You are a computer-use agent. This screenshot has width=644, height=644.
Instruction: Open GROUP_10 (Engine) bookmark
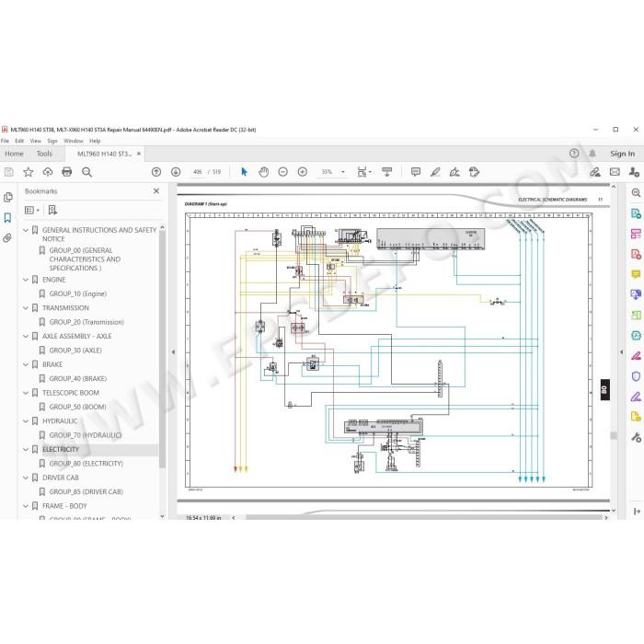(78, 293)
